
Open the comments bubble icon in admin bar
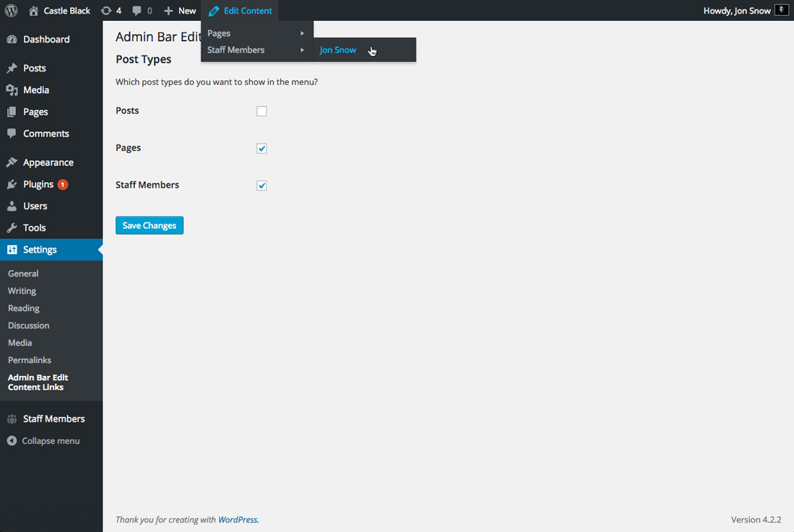point(136,11)
